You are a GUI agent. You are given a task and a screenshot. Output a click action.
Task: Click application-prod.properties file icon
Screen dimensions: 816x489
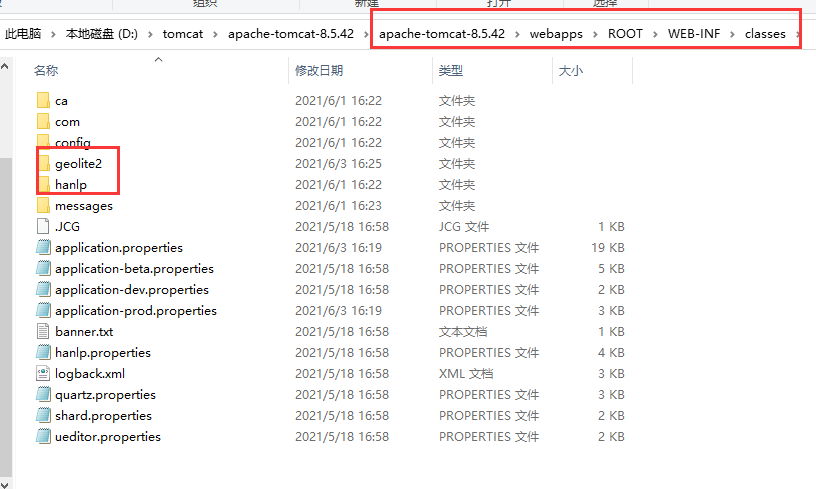pyautogui.click(x=43, y=310)
